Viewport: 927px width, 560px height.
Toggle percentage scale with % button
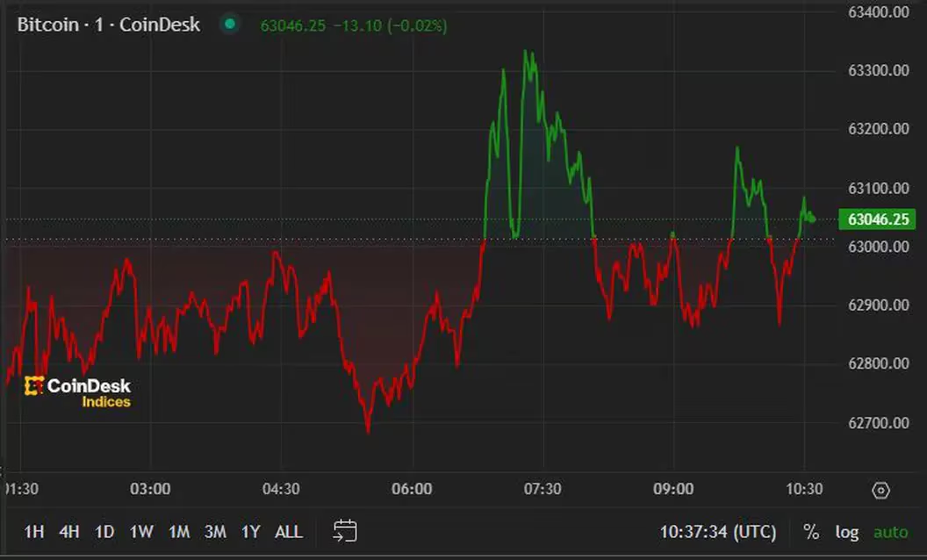(811, 532)
